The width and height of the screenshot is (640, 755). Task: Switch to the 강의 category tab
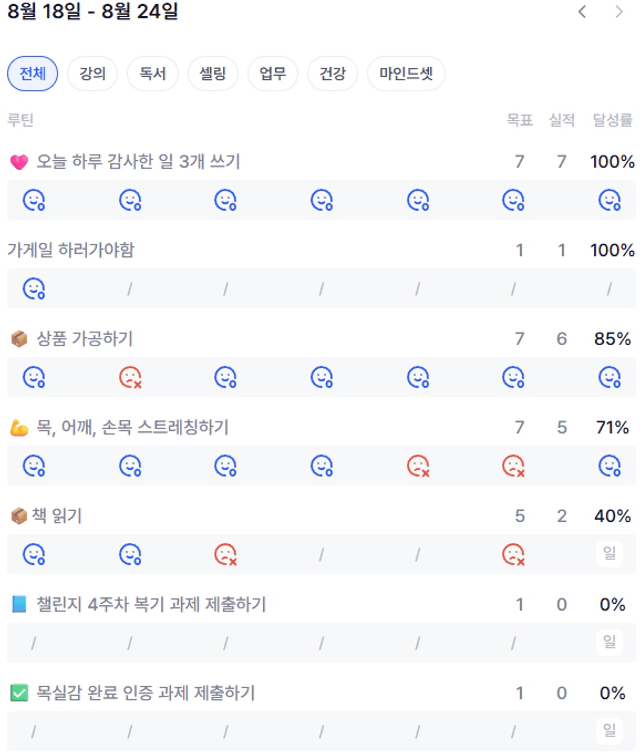92,74
